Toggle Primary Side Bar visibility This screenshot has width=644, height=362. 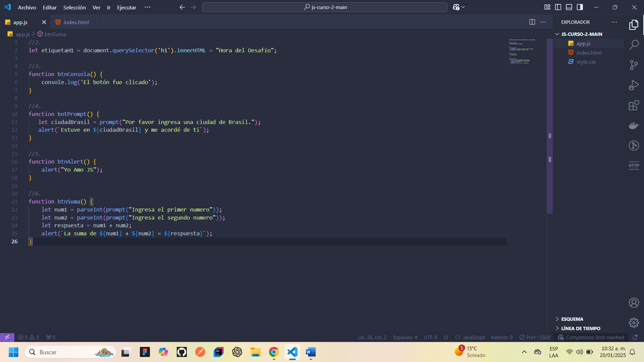pyautogui.click(x=558, y=7)
